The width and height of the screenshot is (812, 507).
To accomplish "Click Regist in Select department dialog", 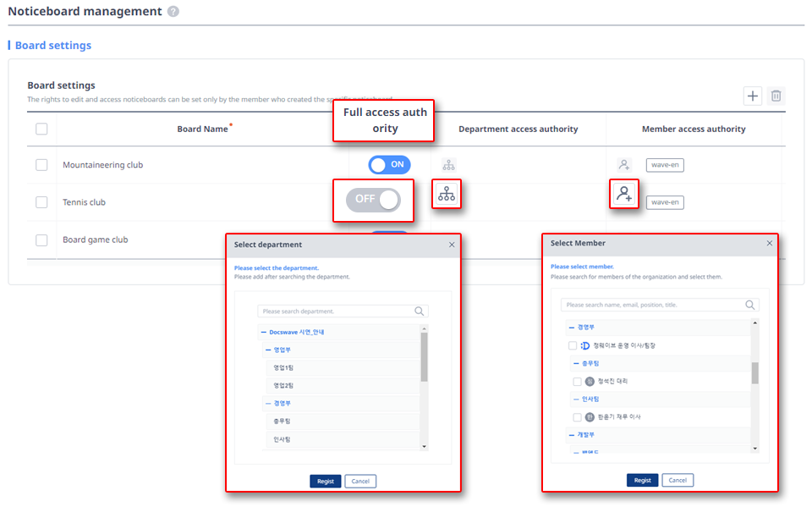I will [x=325, y=481].
